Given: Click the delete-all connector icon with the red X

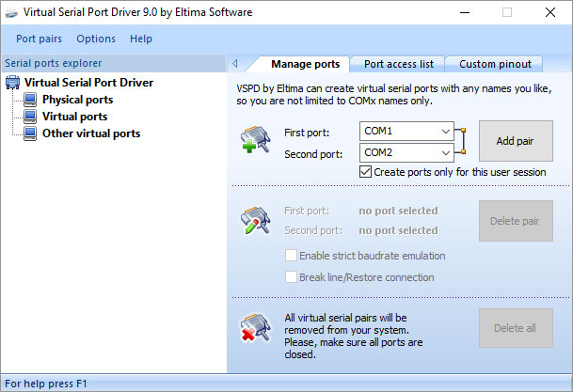Looking at the screenshot, I should tap(255, 328).
